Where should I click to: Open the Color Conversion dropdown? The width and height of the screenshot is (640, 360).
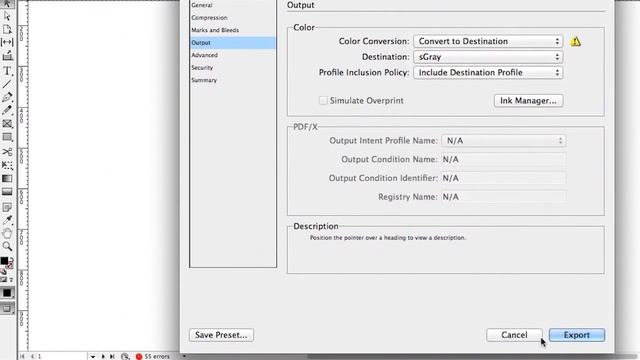pos(488,41)
